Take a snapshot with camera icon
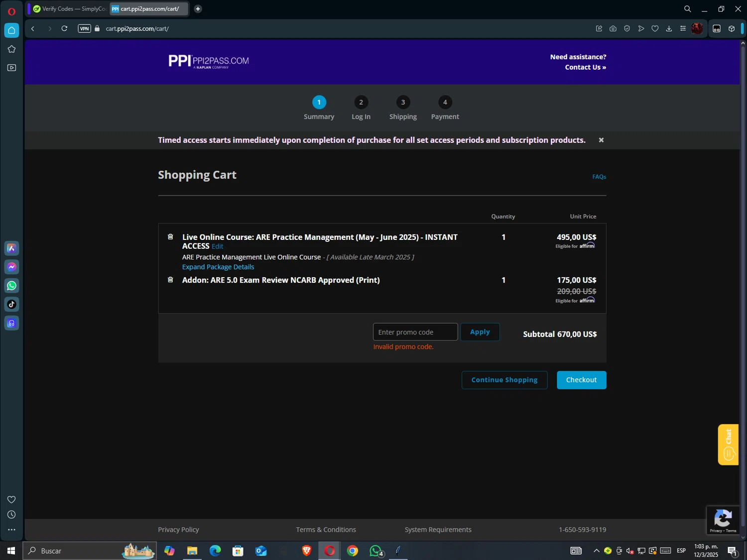The image size is (747, 560). [x=613, y=28]
